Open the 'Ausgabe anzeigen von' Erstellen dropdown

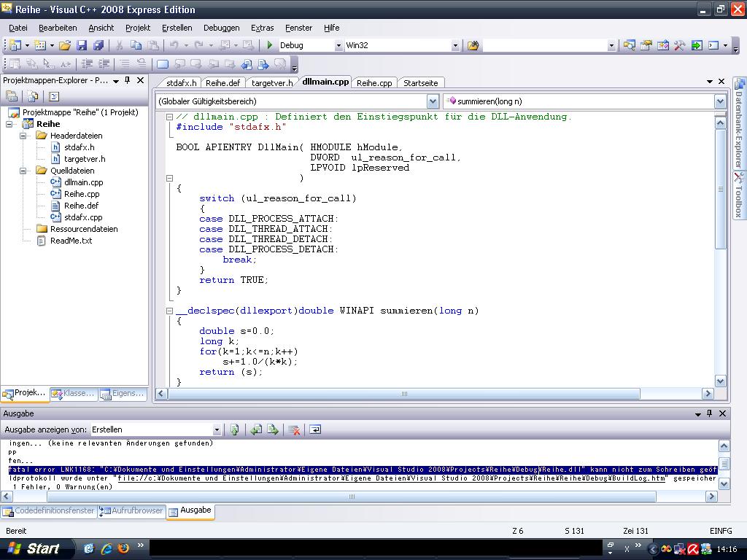pyautogui.click(x=216, y=430)
